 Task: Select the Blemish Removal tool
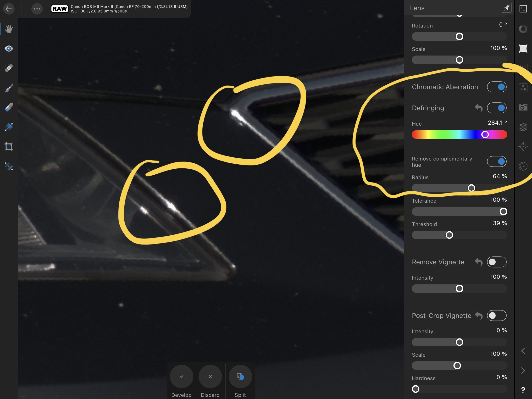pos(9,68)
